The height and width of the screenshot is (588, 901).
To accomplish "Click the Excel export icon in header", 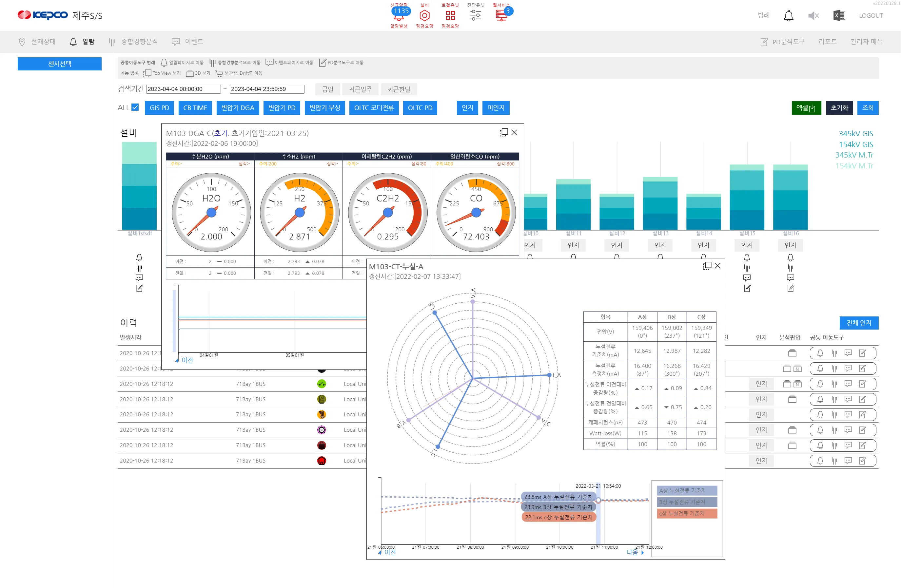I will 839,15.
